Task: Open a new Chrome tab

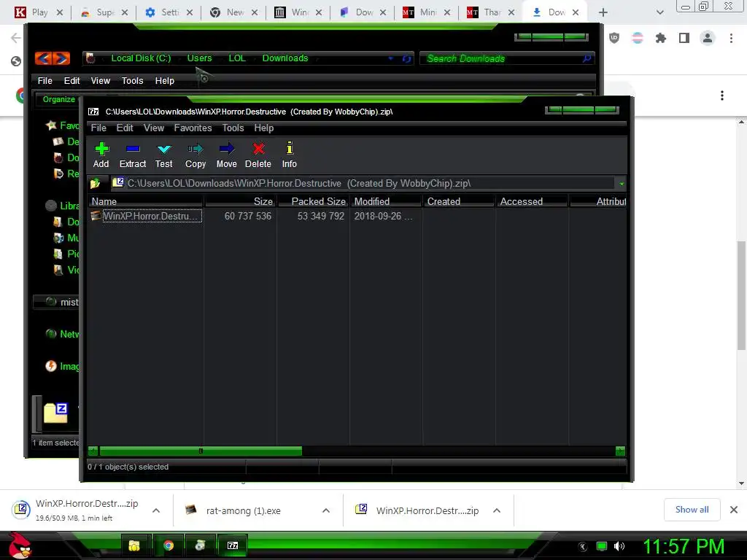Action: click(603, 12)
